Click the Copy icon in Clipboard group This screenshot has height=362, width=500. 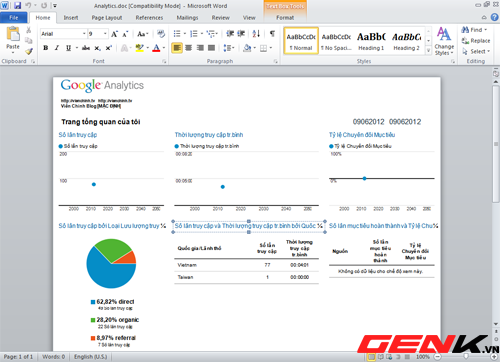point(29,41)
